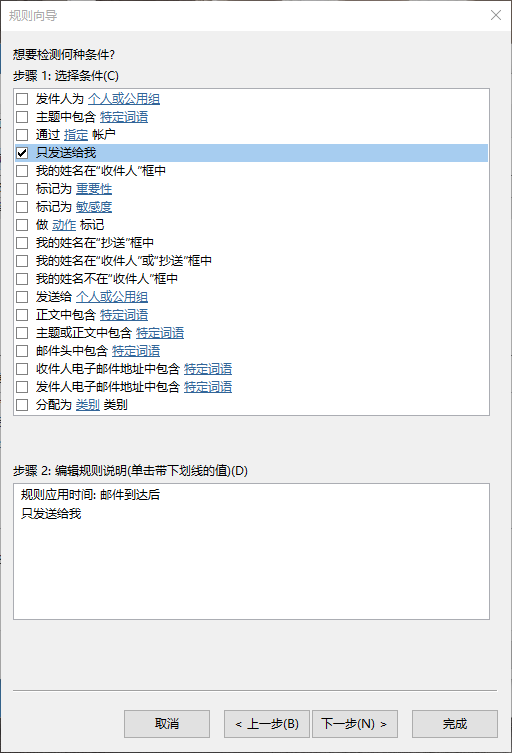Click 特定词语 link after 发件人电子邮件地址中包含
Viewport: 512px width, 753px height.
point(208,387)
